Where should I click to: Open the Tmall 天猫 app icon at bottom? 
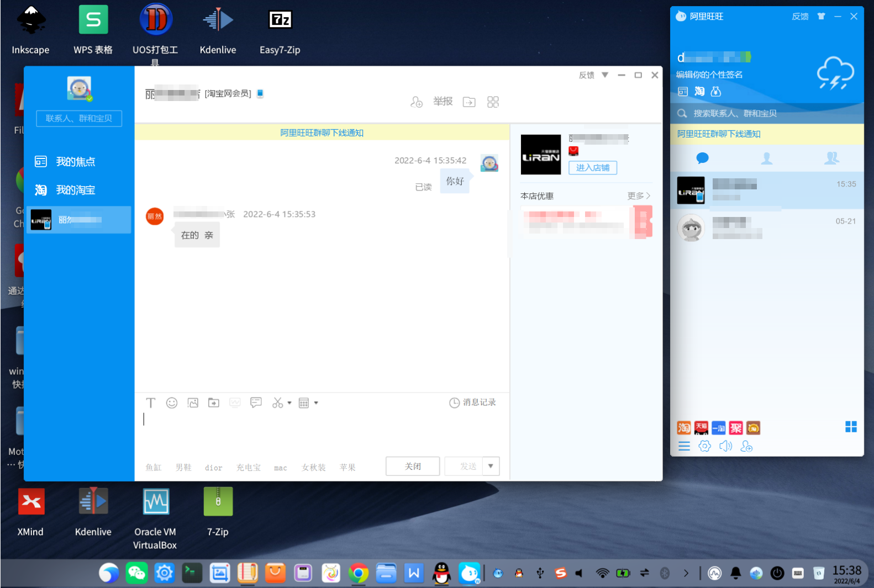tap(701, 428)
